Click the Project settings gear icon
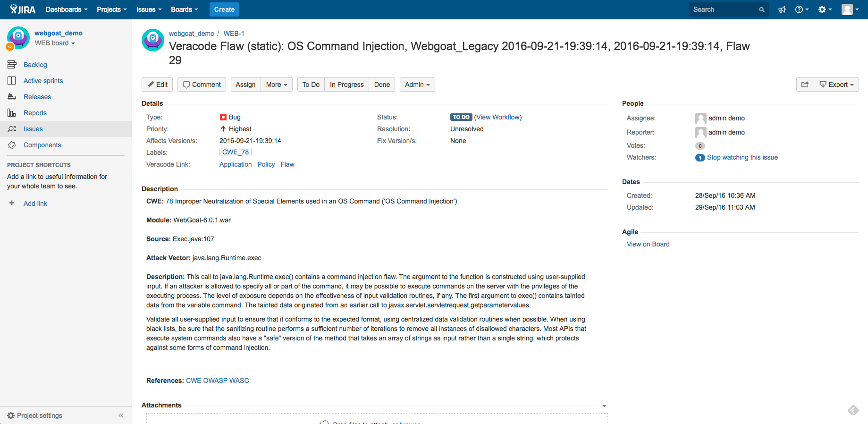The width and height of the screenshot is (868, 424). [x=11, y=416]
